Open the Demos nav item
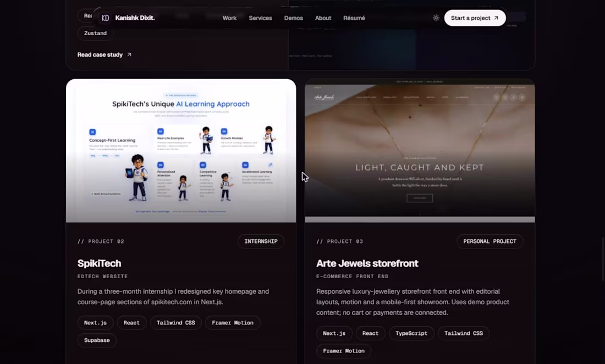Image resolution: width=605 pixels, height=364 pixels. [293, 18]
